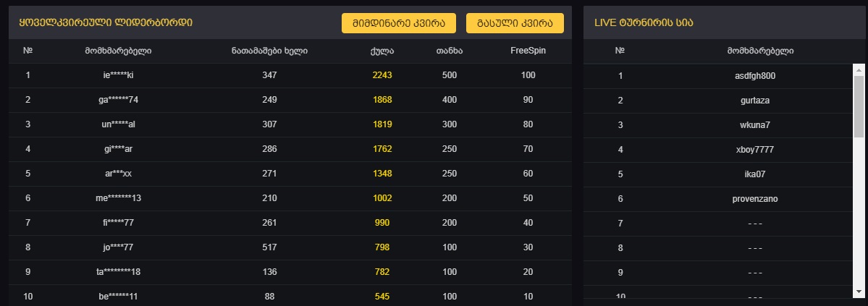Choose live tournament player asdfgh800

click(760, 75)
